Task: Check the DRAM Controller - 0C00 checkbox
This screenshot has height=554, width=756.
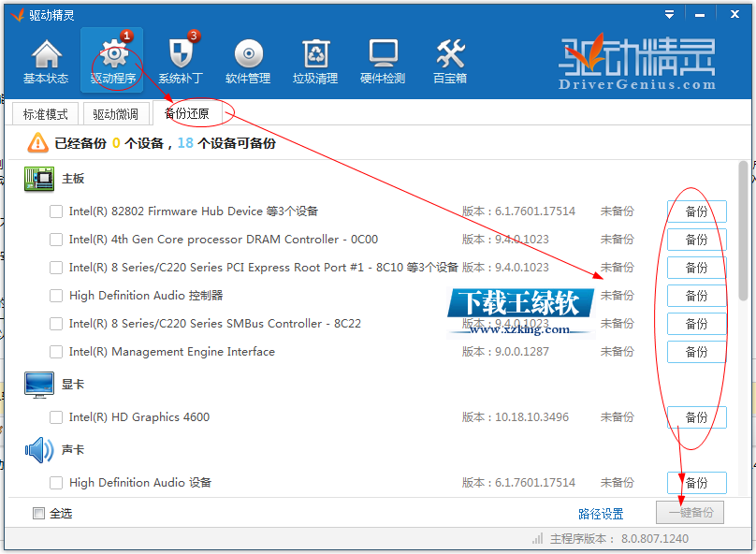Action: (56, 240)
